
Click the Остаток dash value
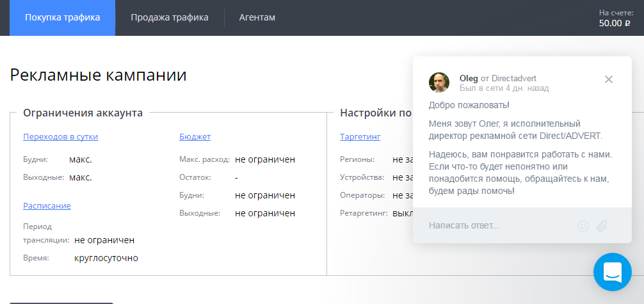pos(237,177)
